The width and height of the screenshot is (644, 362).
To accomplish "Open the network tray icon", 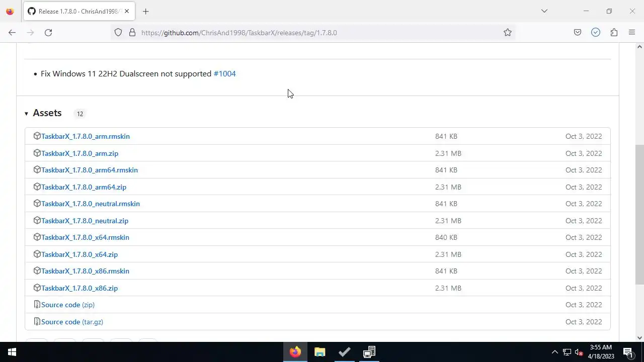I will click(x=567, y=352).
